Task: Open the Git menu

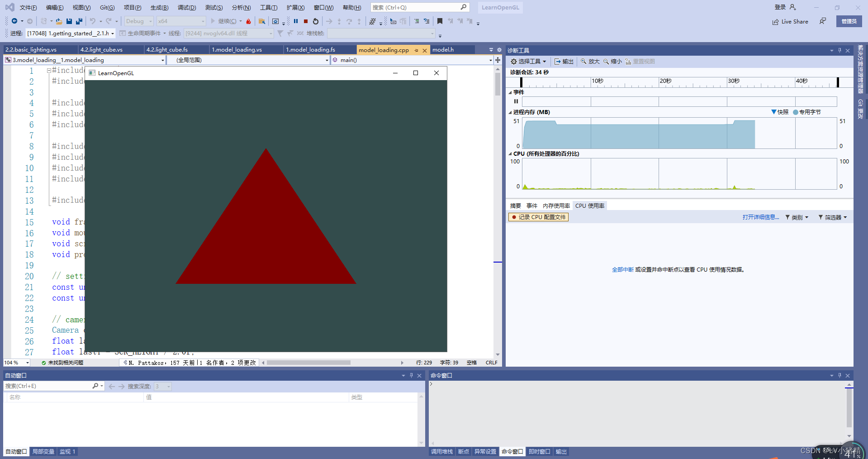Action: 107,8
